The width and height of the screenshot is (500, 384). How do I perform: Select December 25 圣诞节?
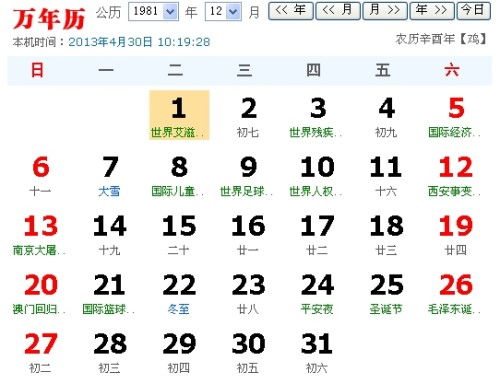[387, 294]
